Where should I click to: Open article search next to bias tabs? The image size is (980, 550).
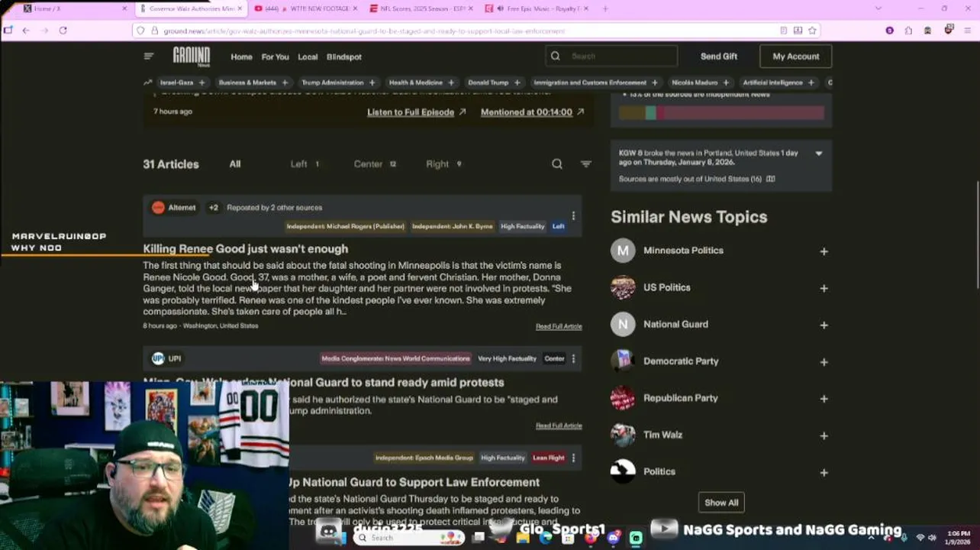557,163
